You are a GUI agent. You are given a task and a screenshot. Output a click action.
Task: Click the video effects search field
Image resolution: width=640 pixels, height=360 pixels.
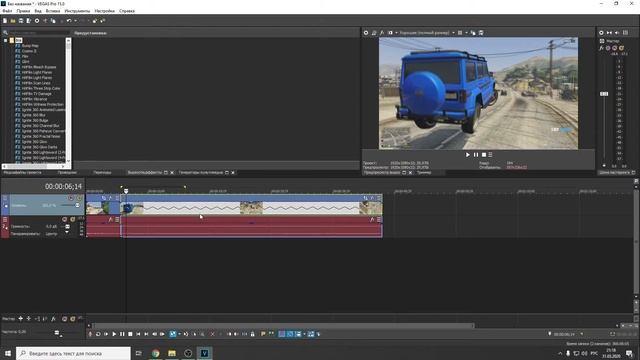pos(39,33)
